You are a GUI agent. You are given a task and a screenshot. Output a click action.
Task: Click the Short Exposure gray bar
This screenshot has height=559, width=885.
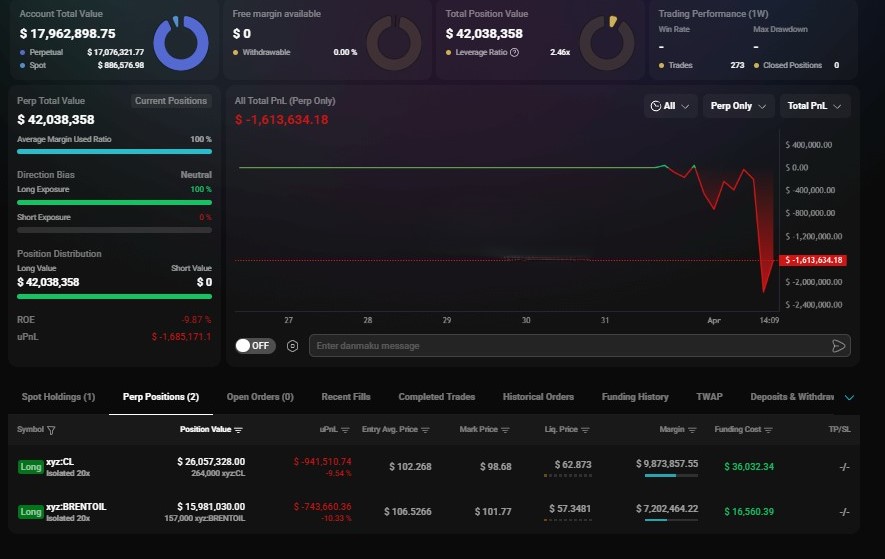click(x=115, y=230)
